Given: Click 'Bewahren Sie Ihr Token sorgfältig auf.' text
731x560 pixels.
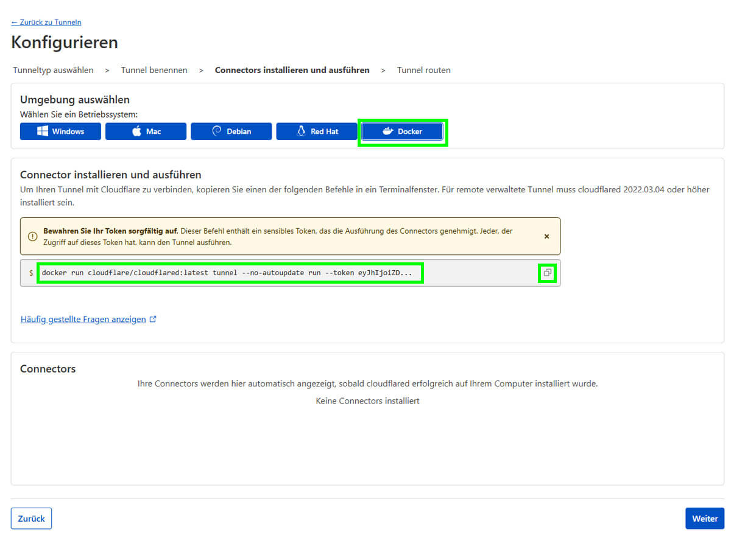Looking at the screenshot, I should coord(111,231).
